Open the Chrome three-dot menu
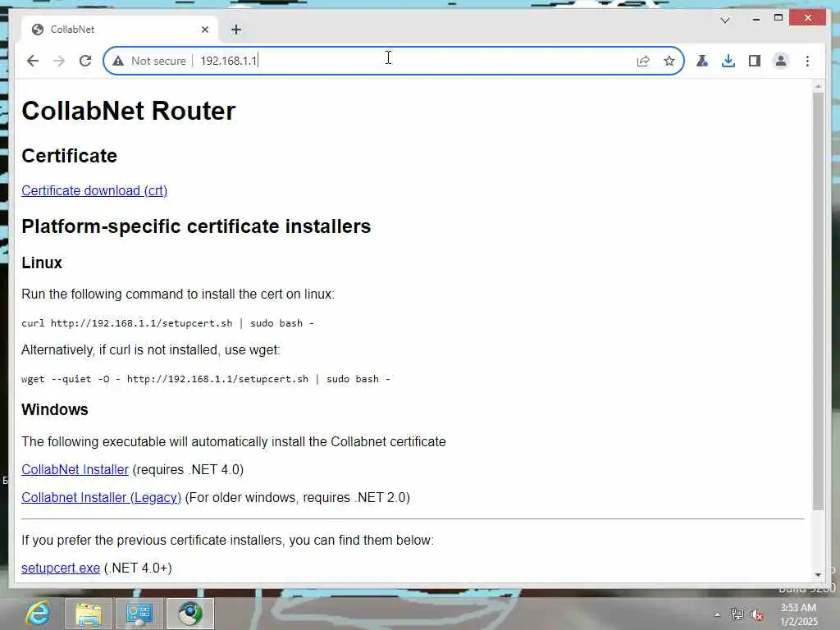 point(807,61)
